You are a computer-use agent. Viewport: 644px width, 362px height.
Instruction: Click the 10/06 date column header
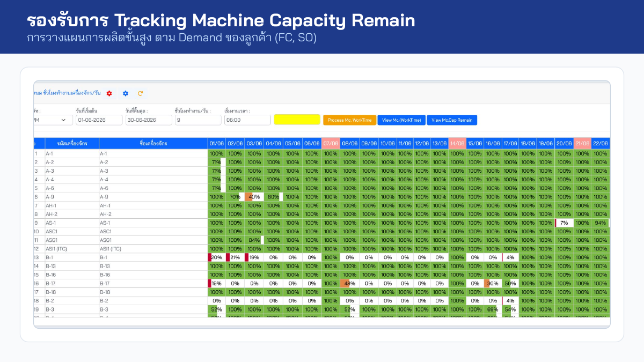click(x=387, y=144)
